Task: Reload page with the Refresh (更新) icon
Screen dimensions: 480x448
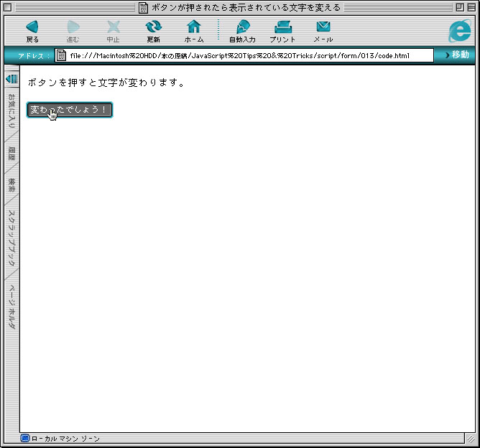Action: [153, 27]
